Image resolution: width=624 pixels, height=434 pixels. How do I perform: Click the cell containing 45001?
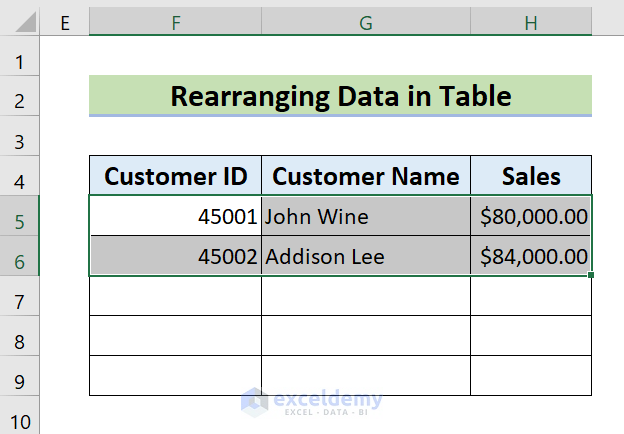175,216
